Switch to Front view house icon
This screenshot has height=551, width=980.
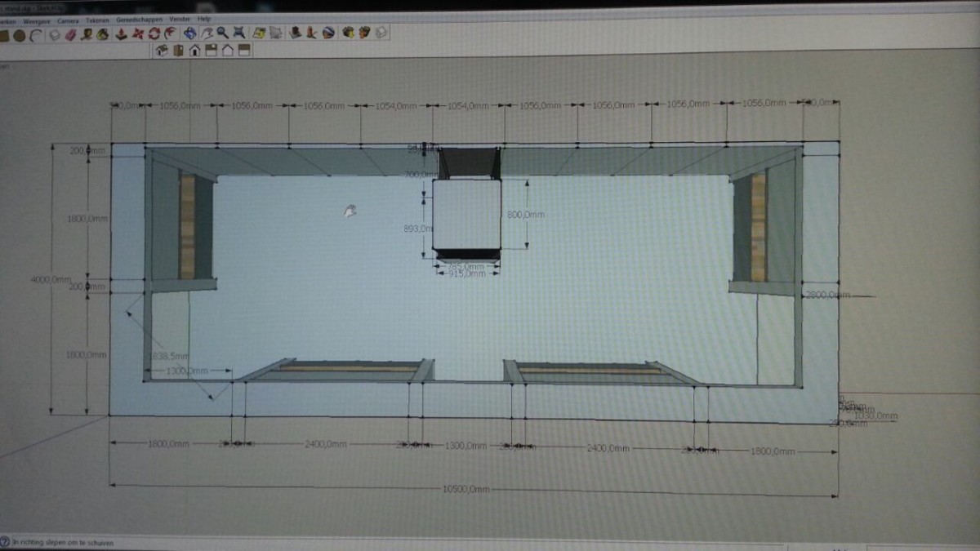[x=195, y=51]
